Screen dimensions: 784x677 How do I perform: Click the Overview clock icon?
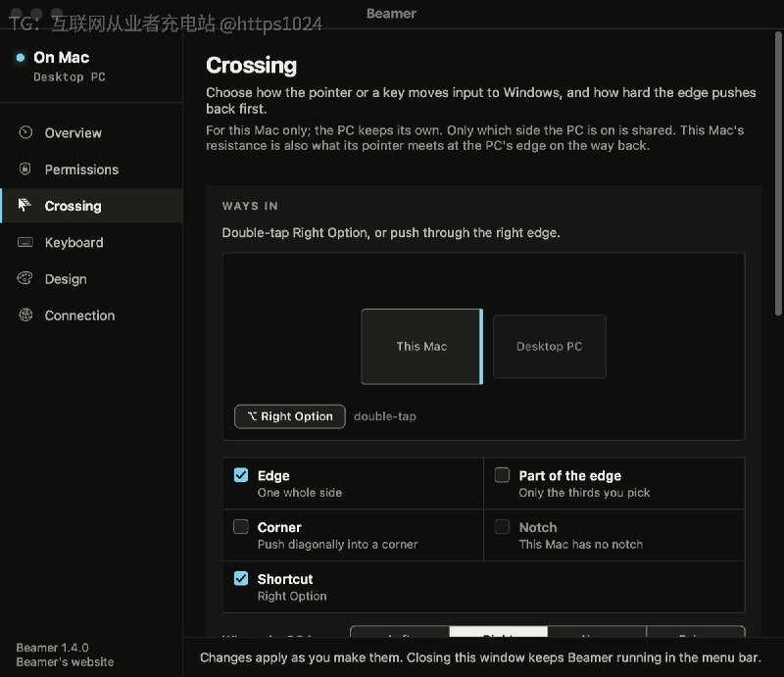pyautogui.click(x=25, y=132)
